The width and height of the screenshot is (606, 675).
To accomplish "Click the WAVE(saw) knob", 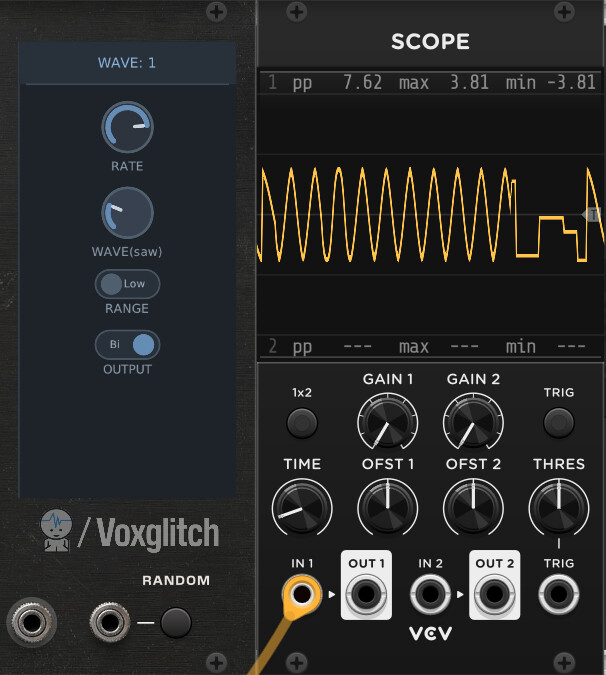I will click(127, 213).
